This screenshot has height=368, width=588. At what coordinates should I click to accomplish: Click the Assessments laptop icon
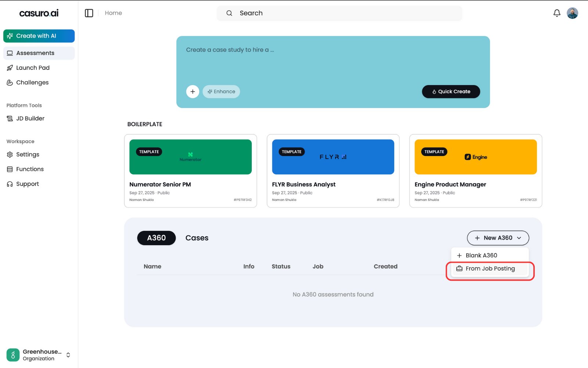(x=10, y=53)
